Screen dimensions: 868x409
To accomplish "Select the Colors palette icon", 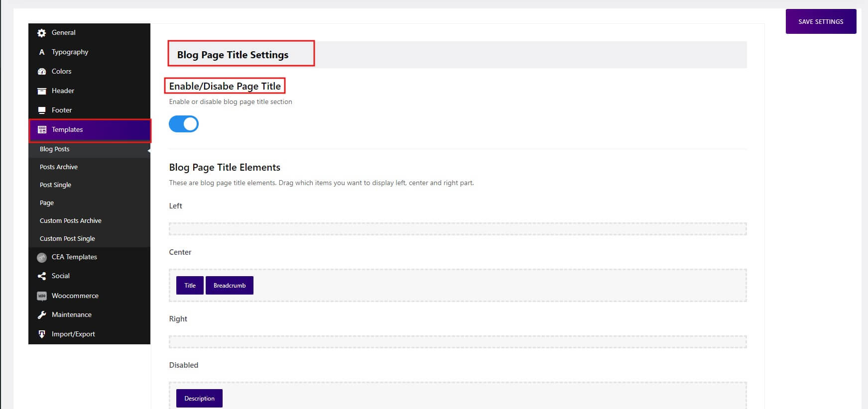I will coord(42,72).
